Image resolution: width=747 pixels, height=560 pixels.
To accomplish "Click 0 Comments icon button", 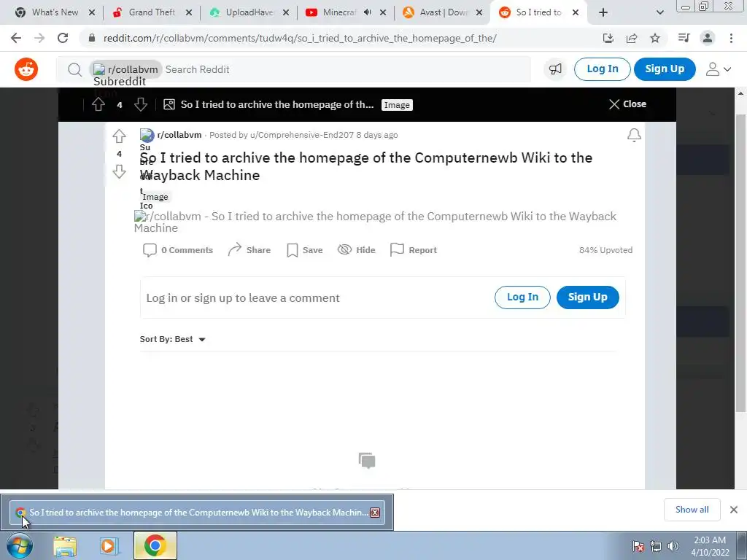I will point(178,250).
